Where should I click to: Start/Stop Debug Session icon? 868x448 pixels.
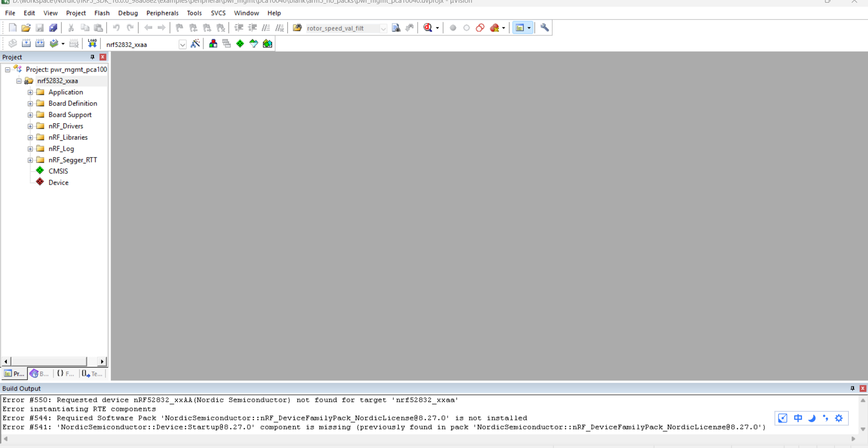click(x=428, y=28)
